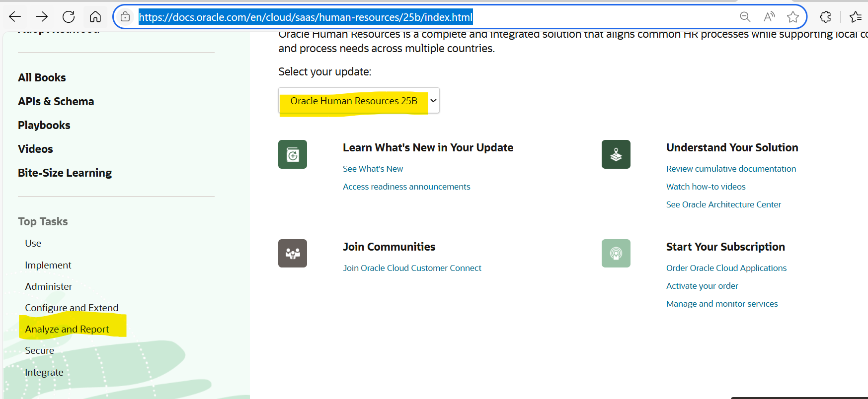Screen dimensions: 868x399
Task: Open Watch how-to videos link
Action: (706, 187)
